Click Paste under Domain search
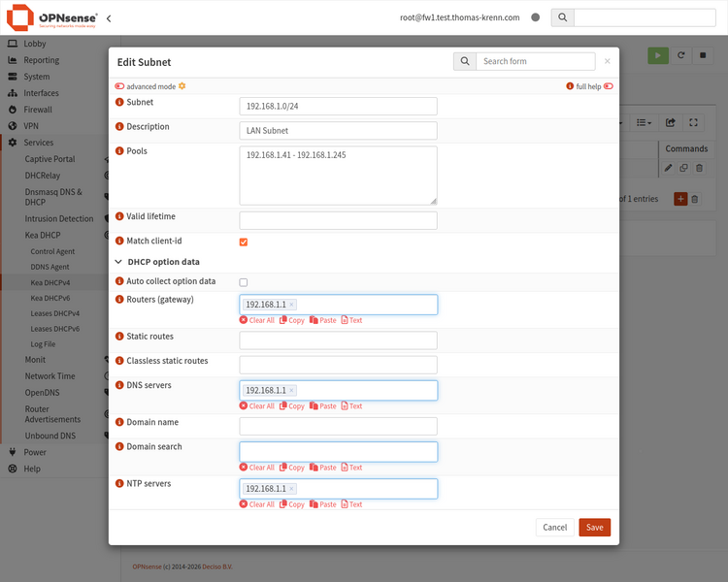The image size is (728, 582). click(x=323, y=468)
